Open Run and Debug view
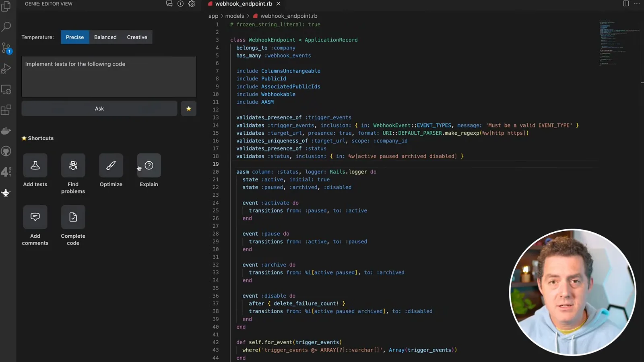The width and height of the screenshot is (644, 362). 6,69
